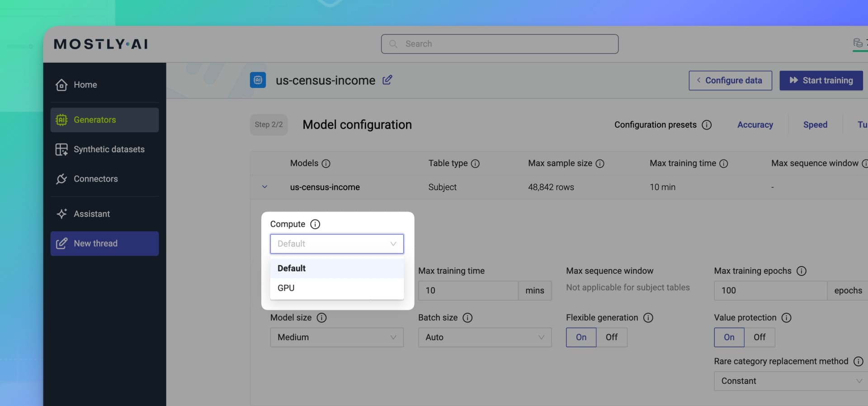868x406 pixels.
Task: Click the Max training epochs field
Action: [770, 290]
